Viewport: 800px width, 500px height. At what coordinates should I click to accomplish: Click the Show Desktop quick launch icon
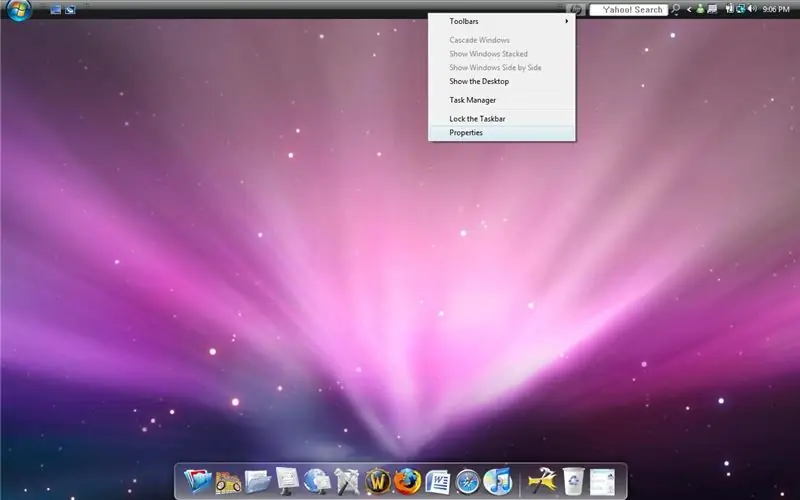click(x=56, y=9)
